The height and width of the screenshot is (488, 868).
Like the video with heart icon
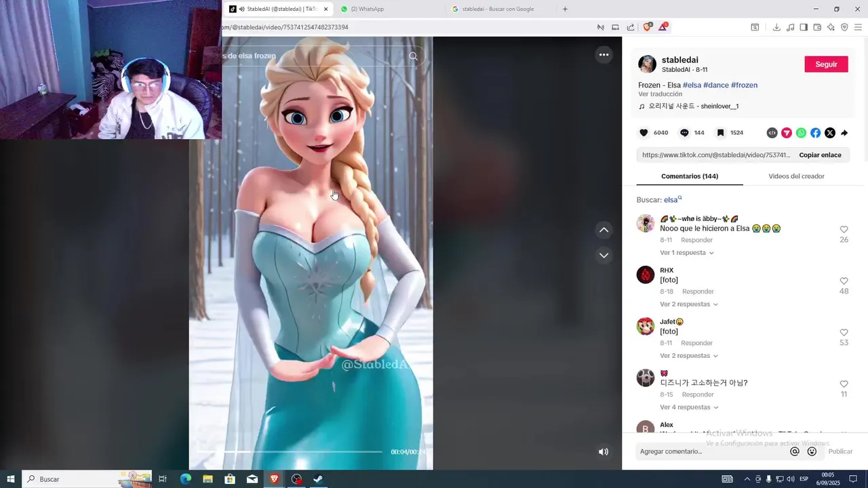[644, 133]
